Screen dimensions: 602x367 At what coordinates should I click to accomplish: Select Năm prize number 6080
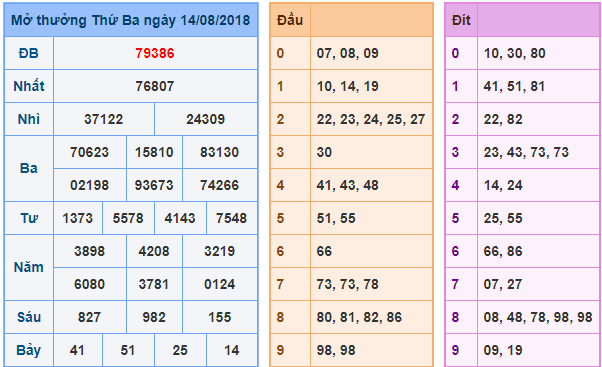click(x=89, y=284)
